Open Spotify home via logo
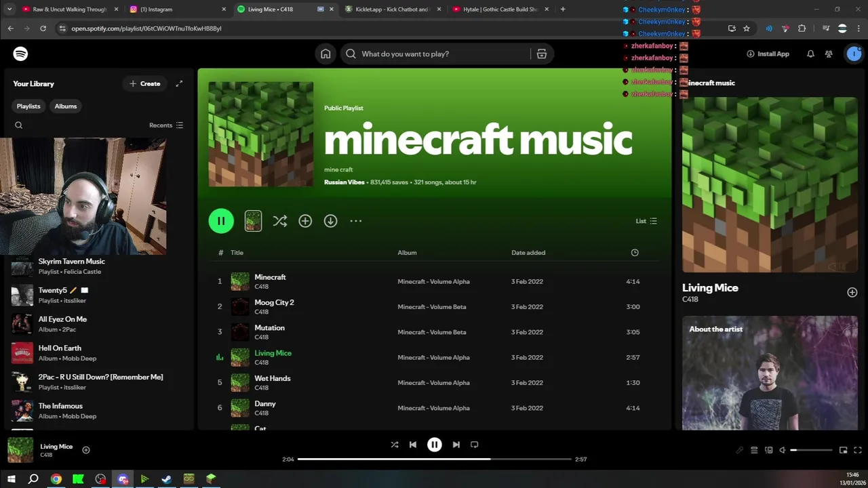 [x=20, y=54]
